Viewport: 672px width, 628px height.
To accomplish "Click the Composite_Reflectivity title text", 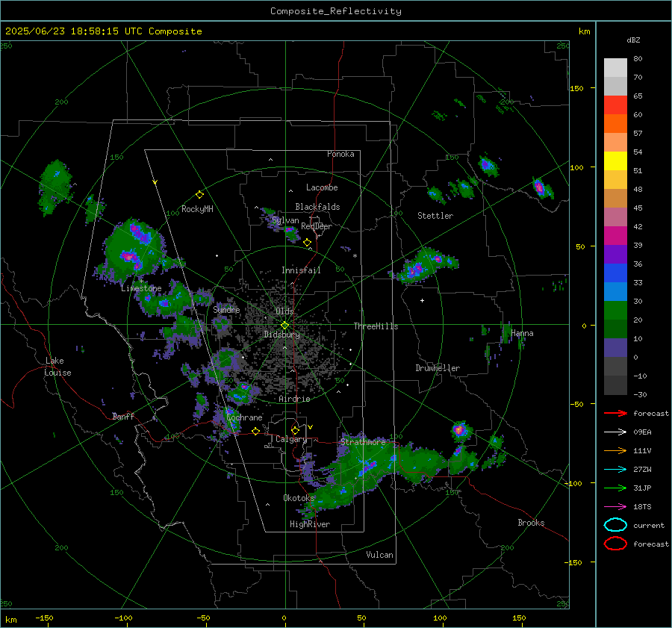I will pyautogui.click(x=335, y=11).
